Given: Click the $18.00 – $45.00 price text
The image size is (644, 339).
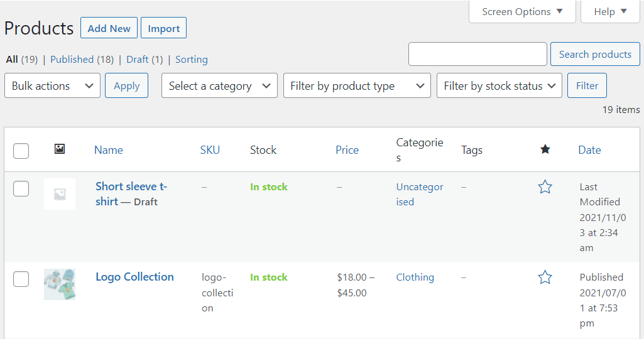Looking at the screenshot, I should coord(356,285).
